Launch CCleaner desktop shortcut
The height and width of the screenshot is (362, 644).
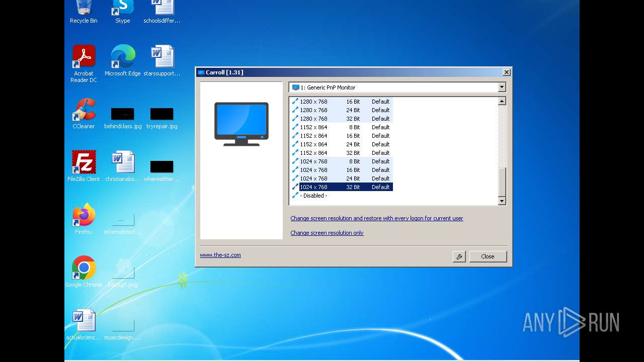pyautogui.click(x=84, y=113)
